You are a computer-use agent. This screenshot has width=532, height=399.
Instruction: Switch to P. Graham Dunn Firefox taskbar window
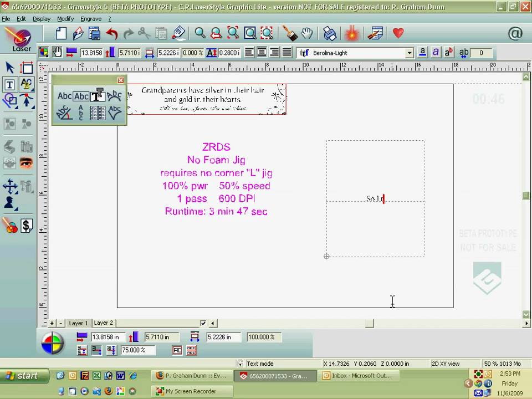coord(192,376)
